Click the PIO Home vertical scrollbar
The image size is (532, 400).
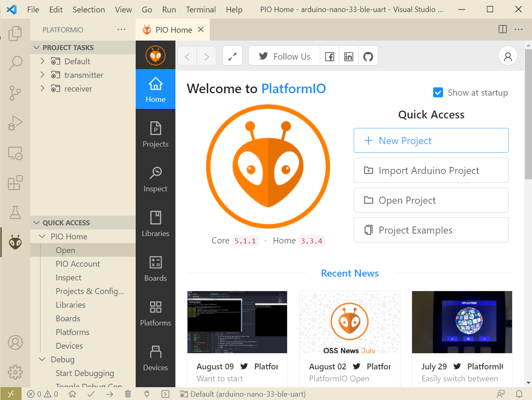[528, 114]
